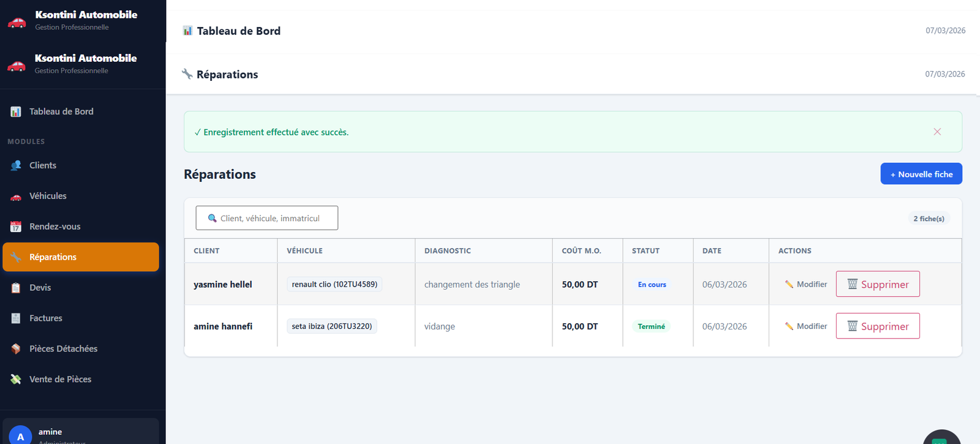Click the + Nouvelle fiche button
980x444 pixels.
click(x=921, y=174)
